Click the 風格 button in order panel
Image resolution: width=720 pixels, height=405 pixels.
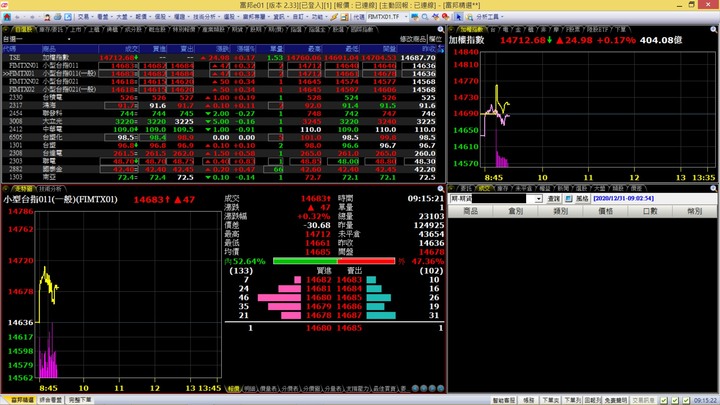582,199
